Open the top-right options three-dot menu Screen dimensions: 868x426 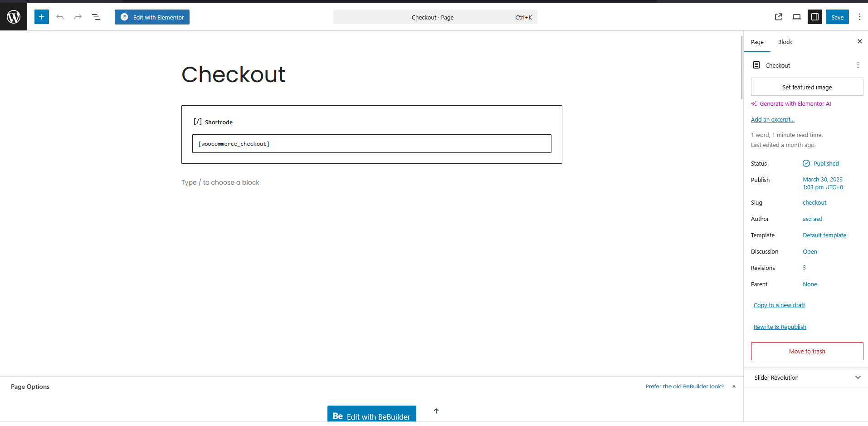[859, 17]
